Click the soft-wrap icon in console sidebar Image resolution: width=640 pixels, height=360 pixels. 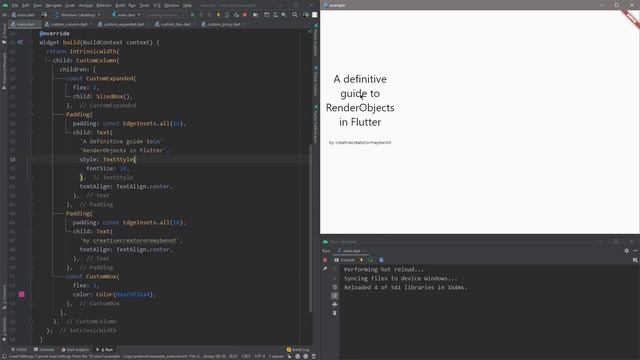[x=335, y=287]
